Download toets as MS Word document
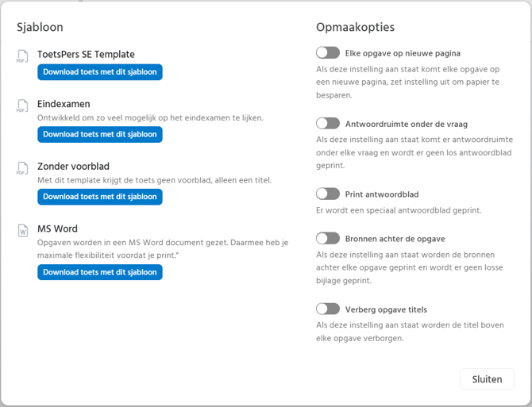The height and width of the screenshot is (407, 532). pos(100,272)
